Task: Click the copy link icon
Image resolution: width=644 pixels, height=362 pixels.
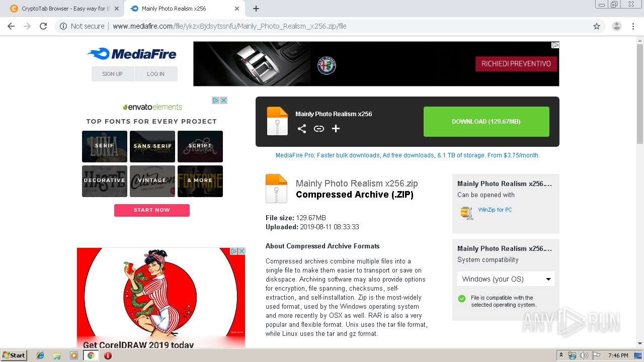Action: [x=319, y=129]
